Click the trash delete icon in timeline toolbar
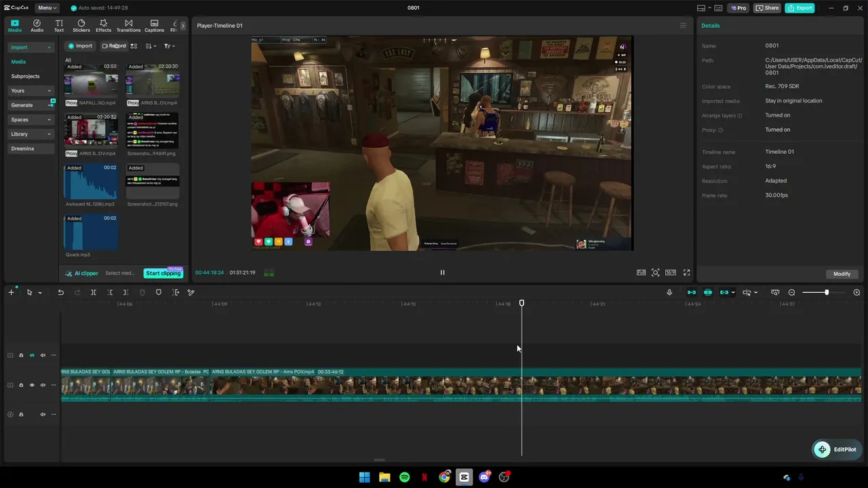The image size is (868, 488). [x=142, y=292]
